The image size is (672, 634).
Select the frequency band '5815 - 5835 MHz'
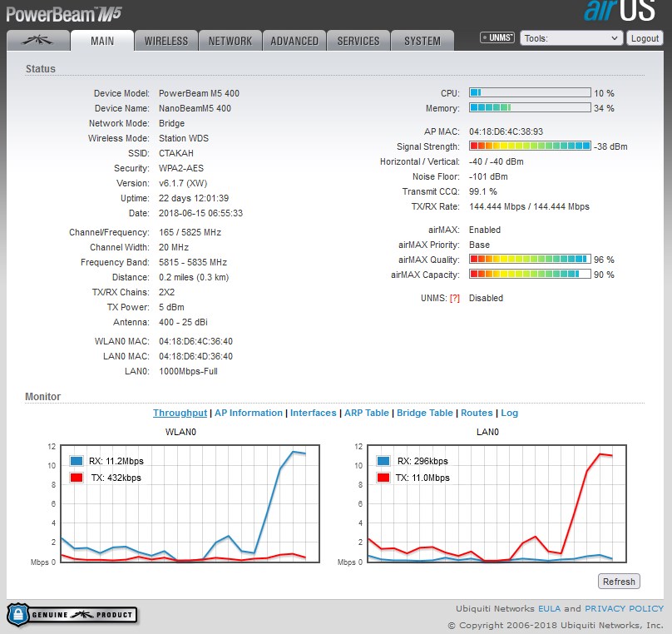(193, 262)
